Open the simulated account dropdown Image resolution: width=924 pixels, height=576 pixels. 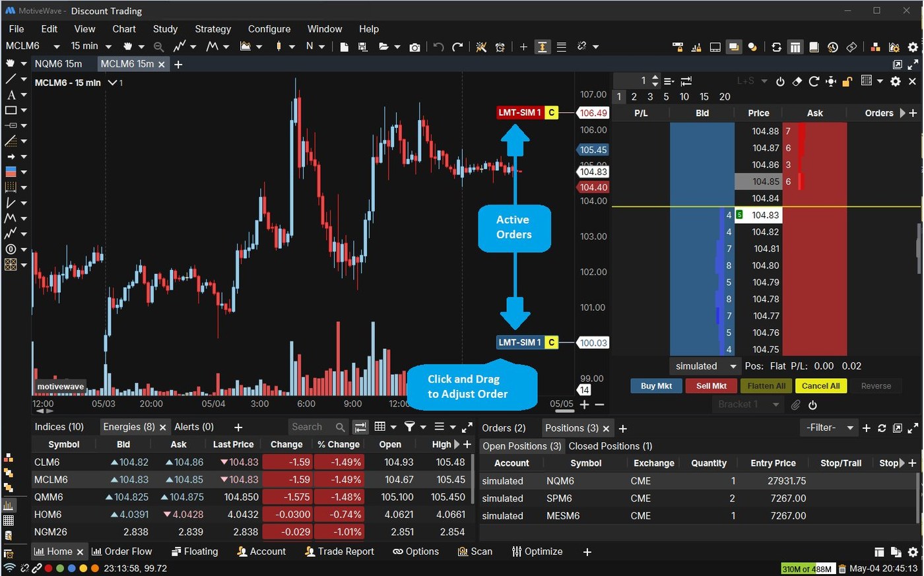point(705,366)
